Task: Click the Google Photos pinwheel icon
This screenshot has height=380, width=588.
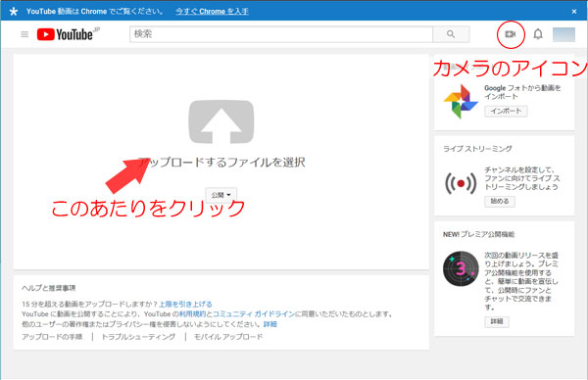Action: pos(461,101)
